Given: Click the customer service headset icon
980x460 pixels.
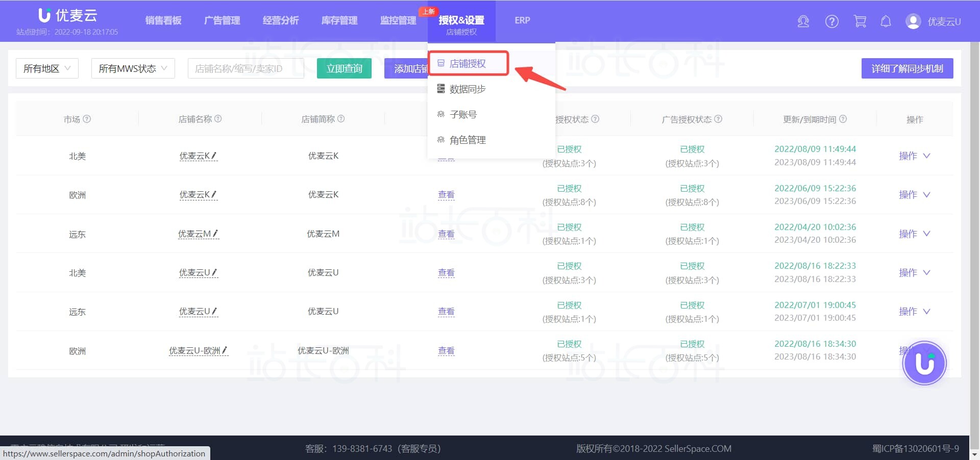Looking at the screenshot, I should (x=803, y=21).
